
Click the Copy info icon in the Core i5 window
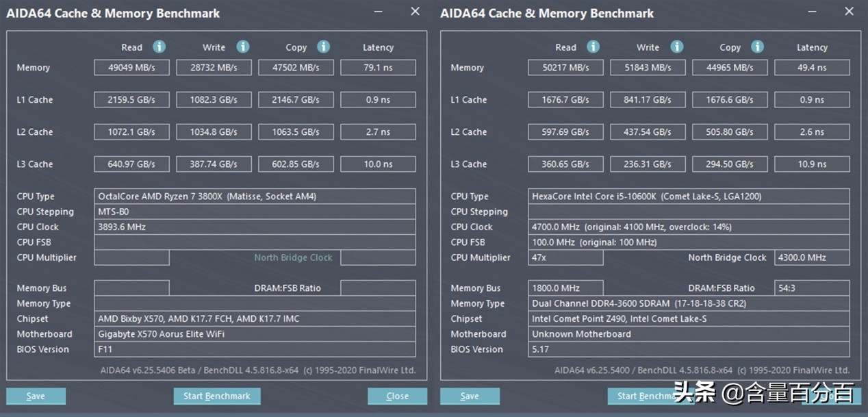[x=757, y=47]
